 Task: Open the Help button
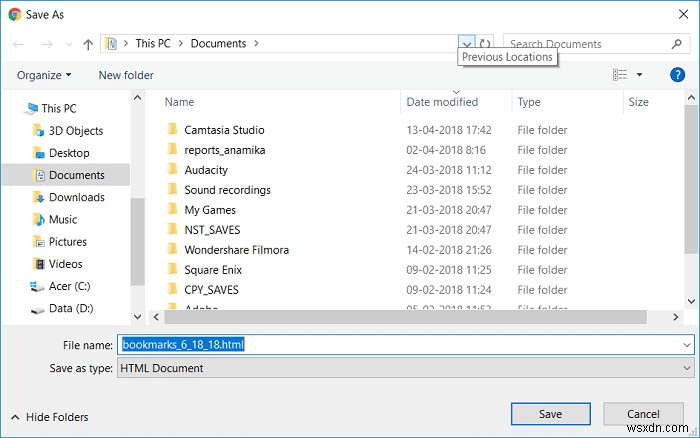677,75
